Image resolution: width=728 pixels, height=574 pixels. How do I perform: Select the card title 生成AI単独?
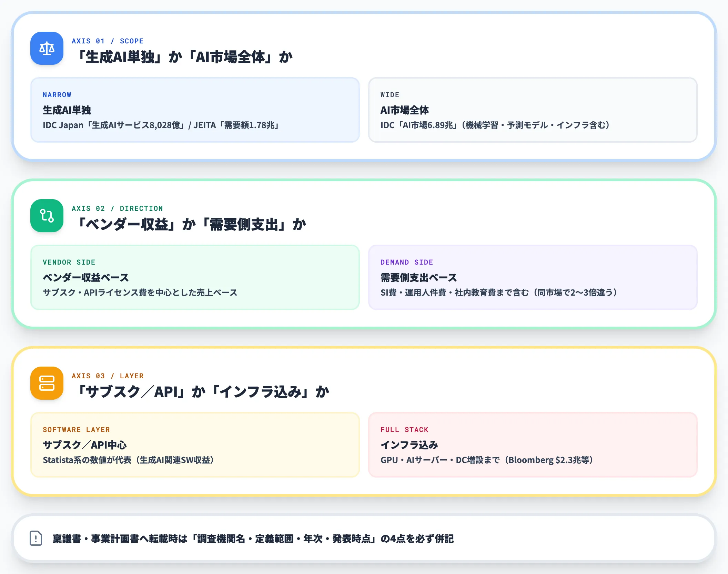point(67,110)
